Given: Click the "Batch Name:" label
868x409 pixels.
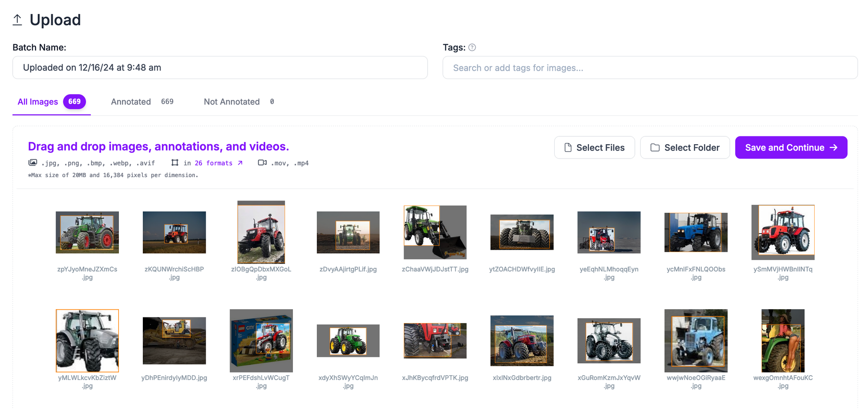Looking at the screenshot, I should [39, 47].
